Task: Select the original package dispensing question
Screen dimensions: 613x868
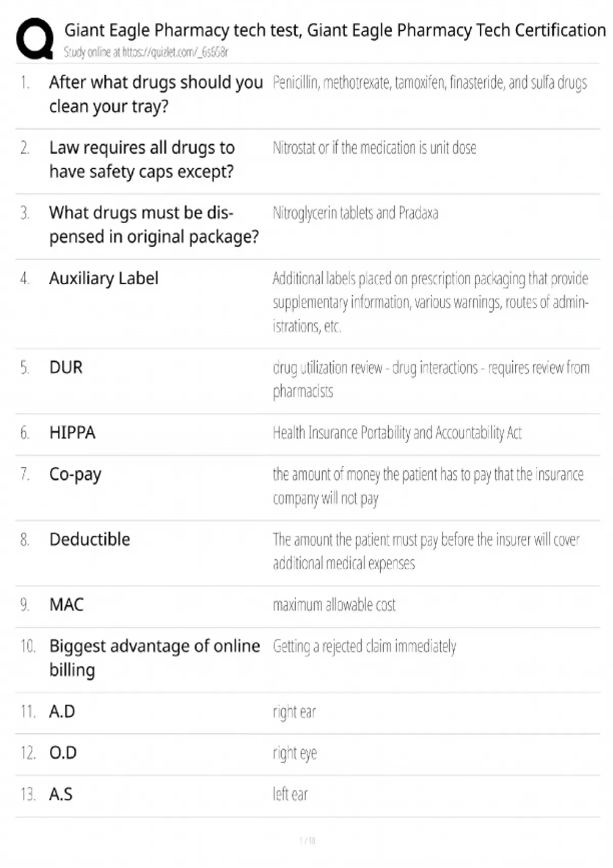Action: pos(154,225)
